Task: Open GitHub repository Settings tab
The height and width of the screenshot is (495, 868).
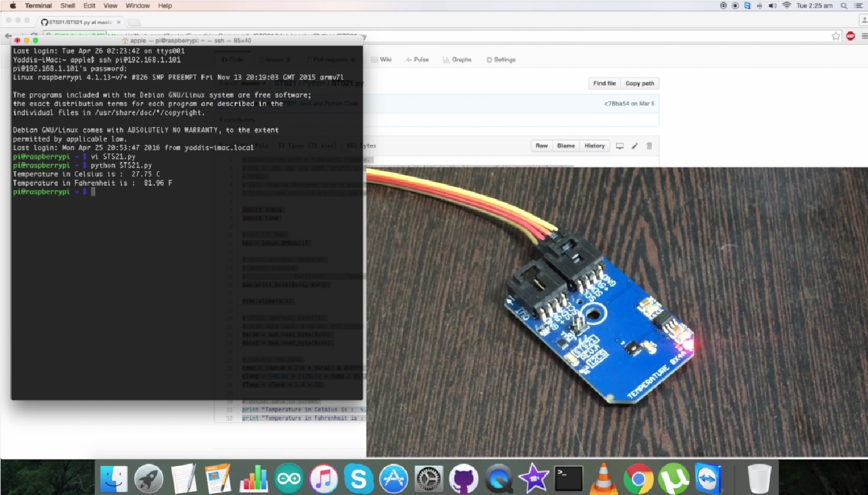Action: point(500,59)
